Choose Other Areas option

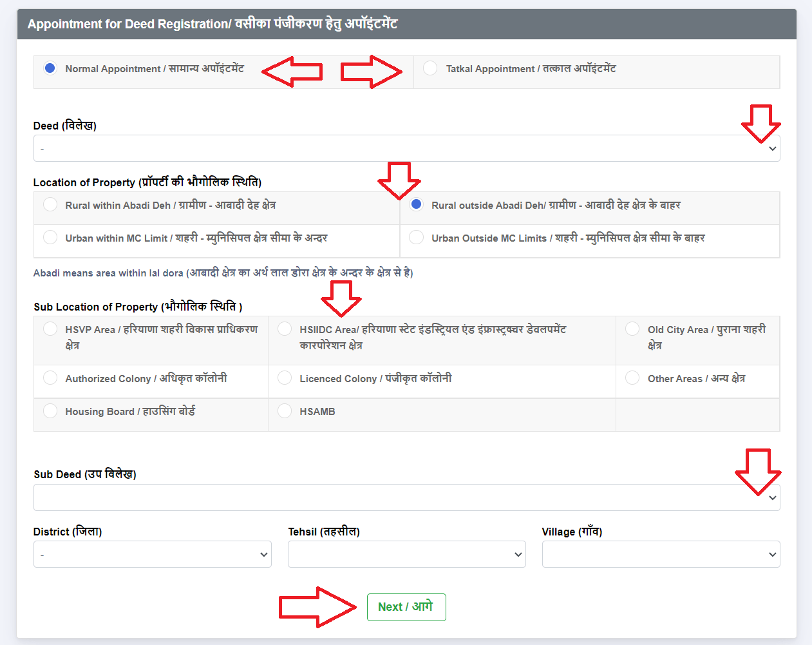pyautogui.click(x=632, y=378)
